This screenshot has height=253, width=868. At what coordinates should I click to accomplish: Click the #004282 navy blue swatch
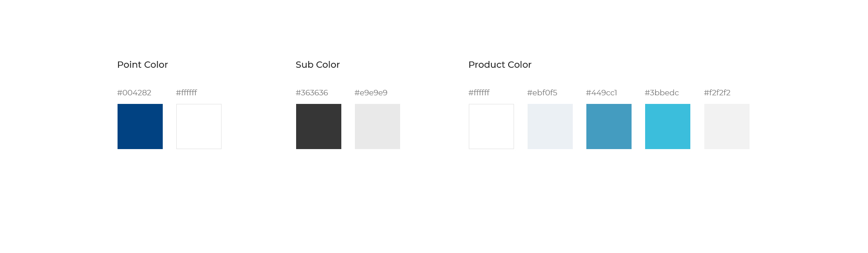[x=140, y=126]
